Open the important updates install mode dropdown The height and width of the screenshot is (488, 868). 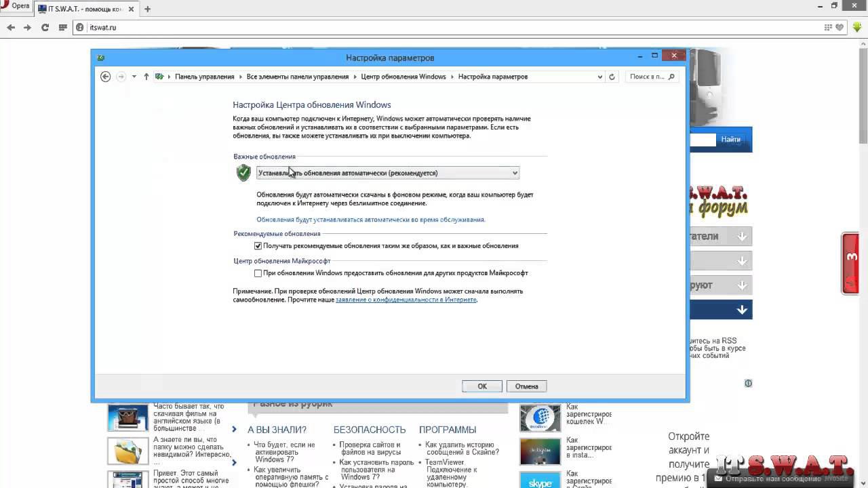click(388, 173)
